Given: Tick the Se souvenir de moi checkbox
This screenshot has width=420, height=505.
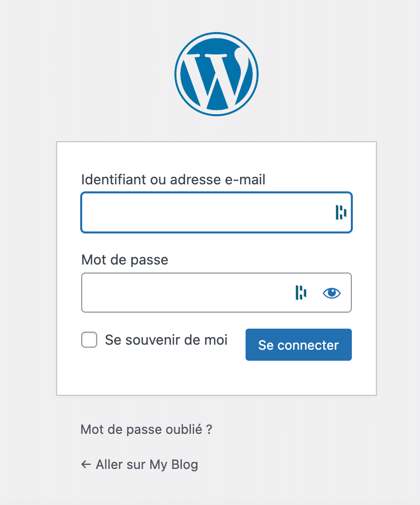Looking at the screenshot, I should [x=89, y=340].
